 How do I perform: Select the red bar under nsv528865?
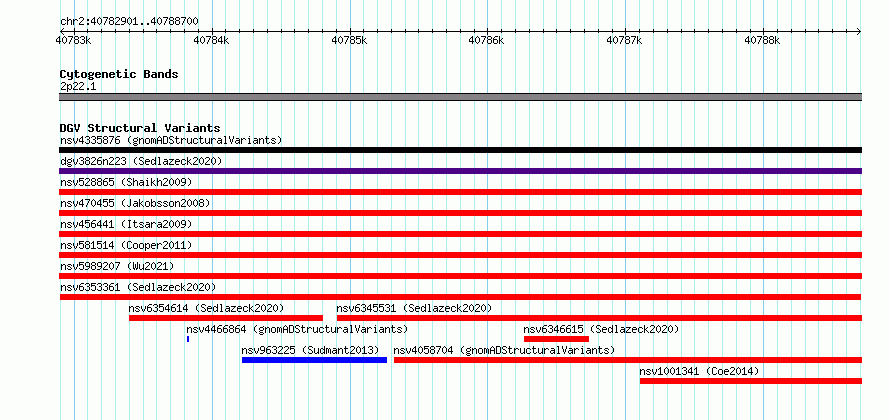pos(460,192)
